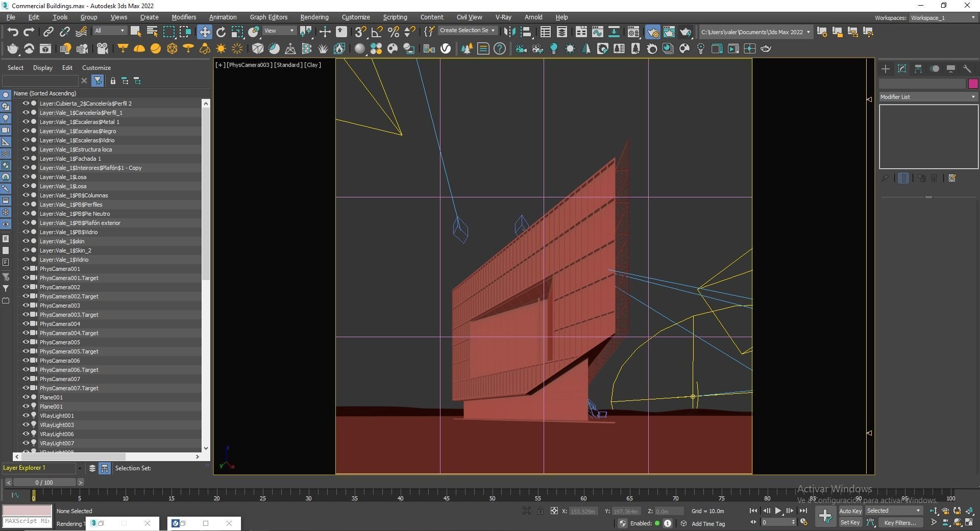Toggle Angle Snap icon
The height and width of the screenshot is (531, 980).
[x=377, y=32]
